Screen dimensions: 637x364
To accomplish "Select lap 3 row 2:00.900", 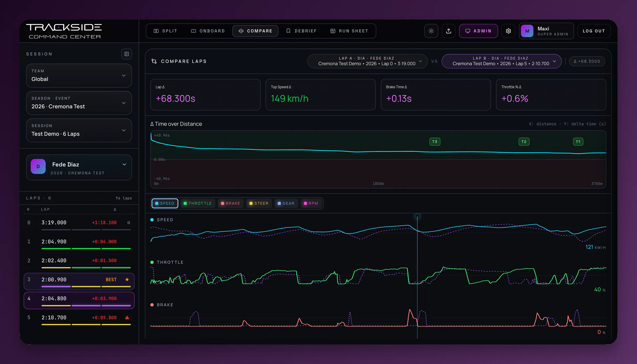I will pyautogui.click(x=79, y=281).
